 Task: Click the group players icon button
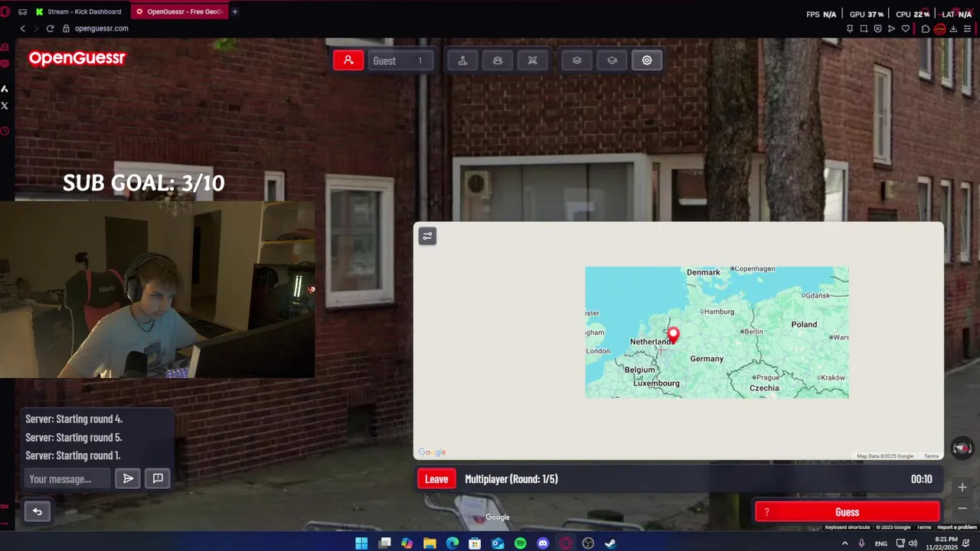(498, 60)
